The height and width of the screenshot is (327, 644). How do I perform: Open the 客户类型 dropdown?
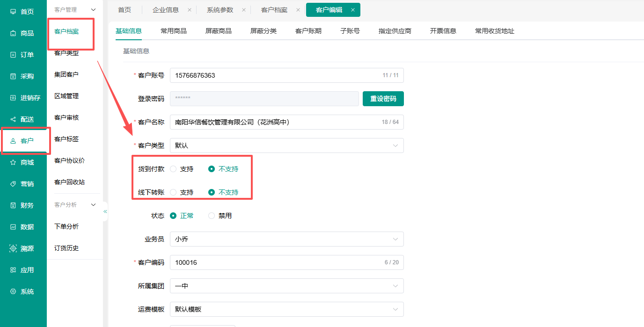(286, 145)
